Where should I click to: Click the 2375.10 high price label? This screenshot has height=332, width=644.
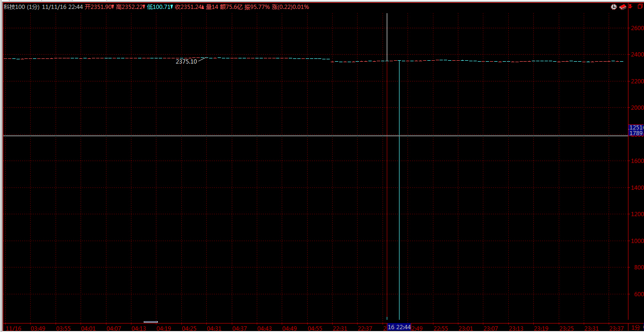pos(186,62)
